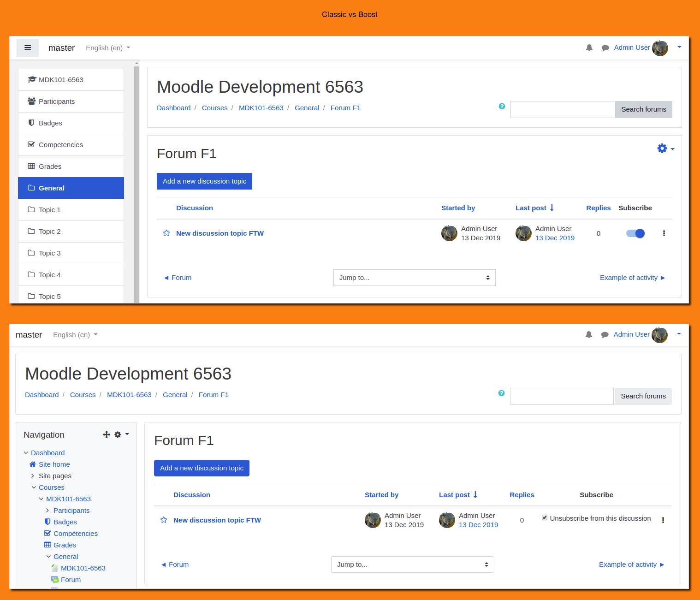
Task: Open Jump to... dropdown in Classic view
Action: tap(413, 564)
